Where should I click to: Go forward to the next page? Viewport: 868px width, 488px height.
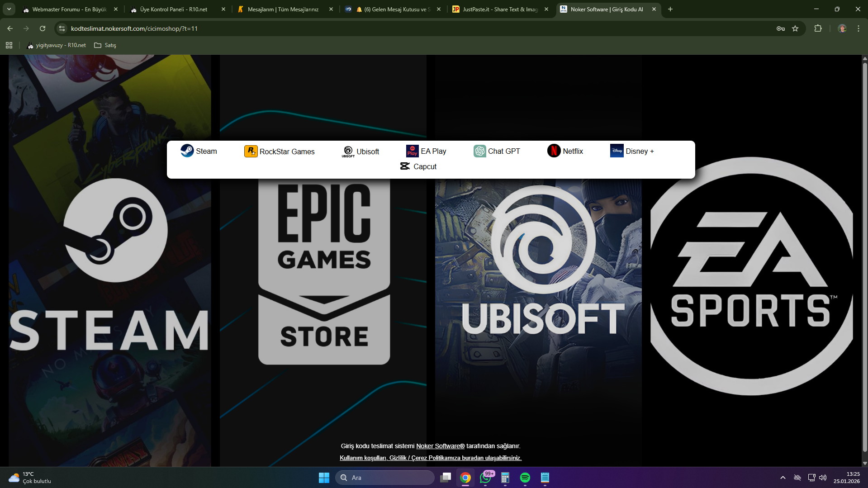pos(26,28)
